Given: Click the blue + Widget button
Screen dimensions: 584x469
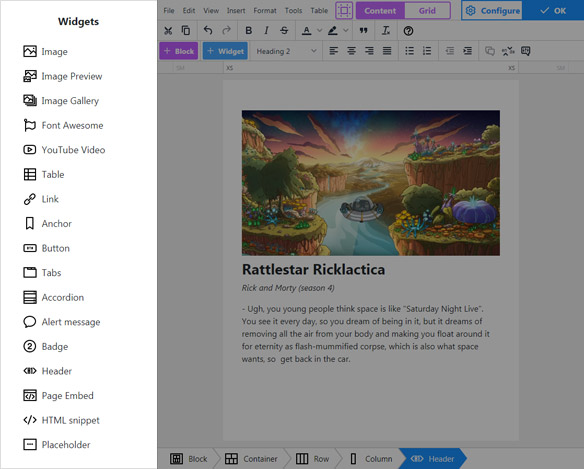Looking at the screenshot, I should pyautogui.click(x=225, y=51).
